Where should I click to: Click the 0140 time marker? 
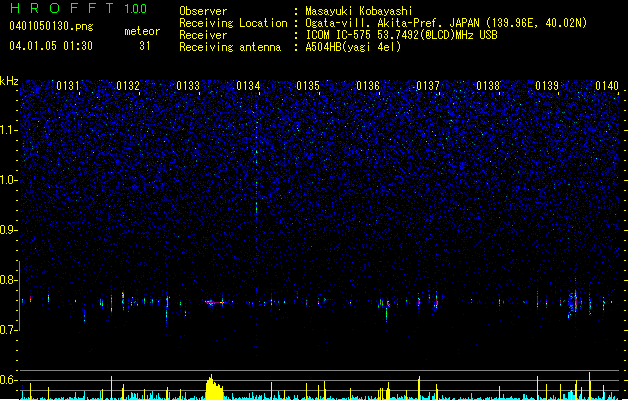pos(607,86)
